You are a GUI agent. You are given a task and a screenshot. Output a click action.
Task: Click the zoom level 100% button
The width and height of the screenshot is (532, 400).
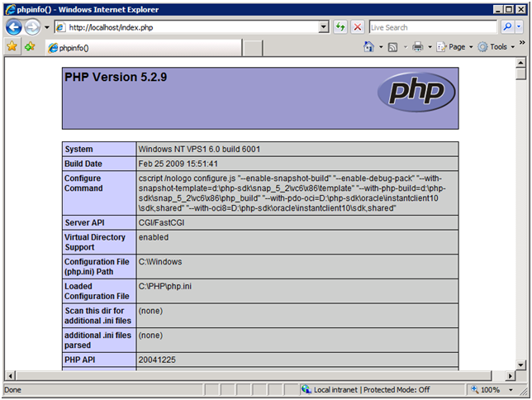tap(486, 389)
